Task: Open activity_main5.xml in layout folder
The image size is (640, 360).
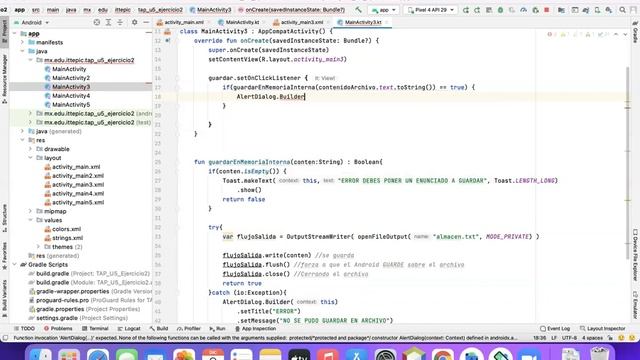Action: point(78,202)
